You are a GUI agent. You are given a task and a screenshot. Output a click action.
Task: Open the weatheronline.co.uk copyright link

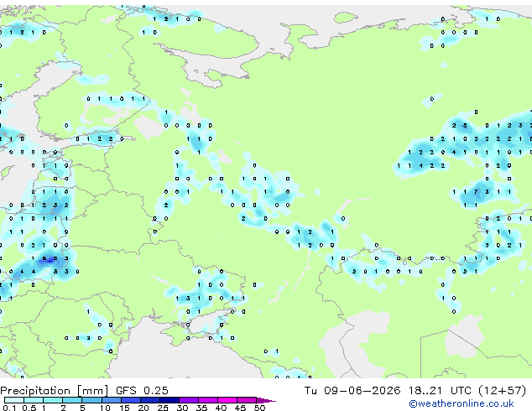pyautogui.click(x=462, y=403)
